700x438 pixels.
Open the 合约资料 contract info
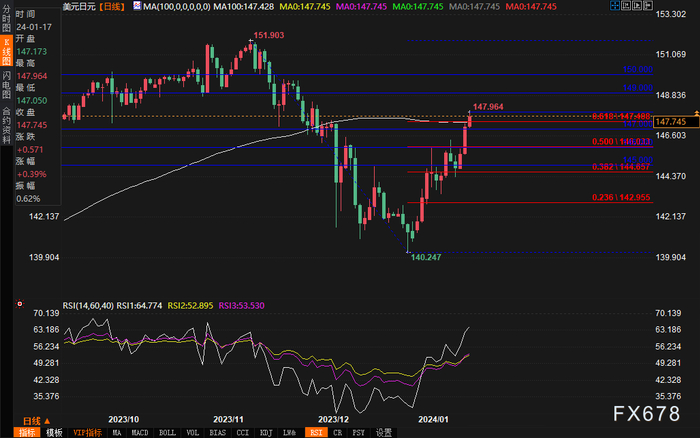(6, 125)
